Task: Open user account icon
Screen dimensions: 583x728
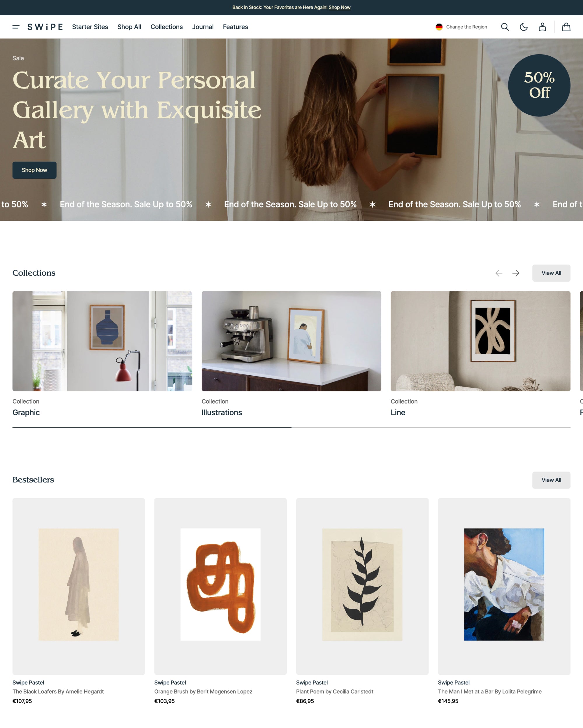Action: click(542, 27)
